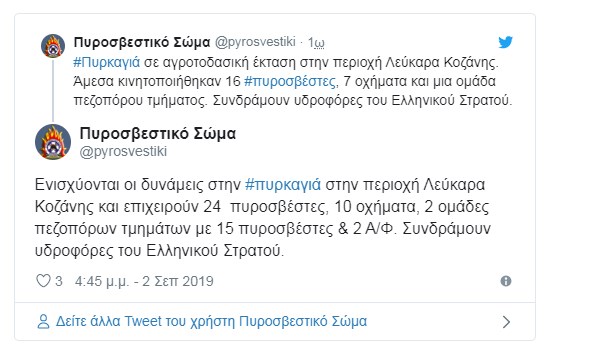
Task: Open the #πυρκαγιά hashtag in the main tweet
Action: (x=283, y=185)
